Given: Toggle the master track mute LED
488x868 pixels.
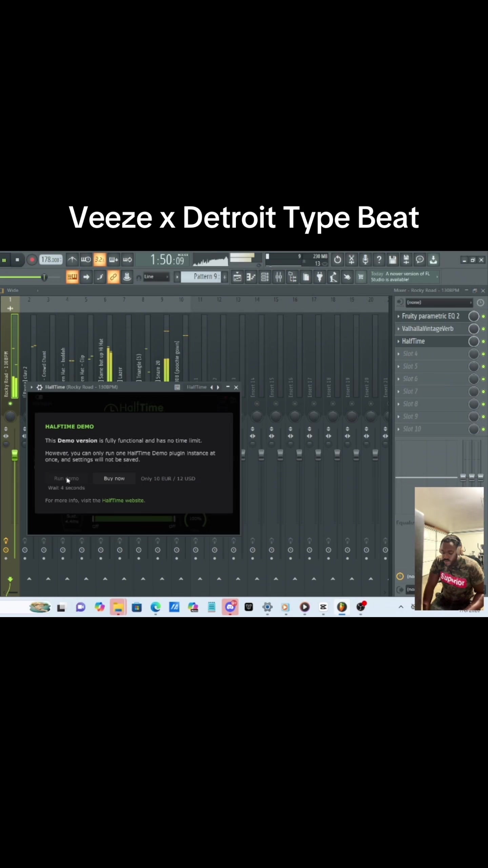Looking at the screenshot, I should pyautogui.click(x=10, y=403).
